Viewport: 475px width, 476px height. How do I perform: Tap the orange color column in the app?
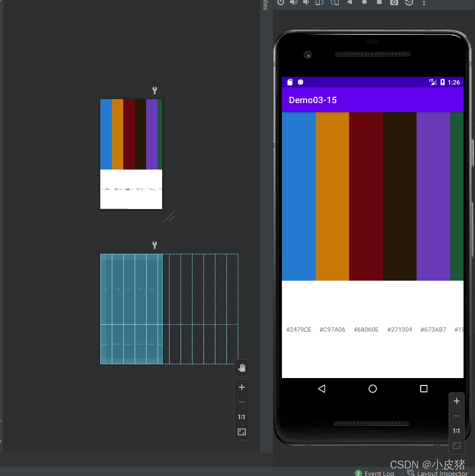pyautogui.click(x=332, y=196)
